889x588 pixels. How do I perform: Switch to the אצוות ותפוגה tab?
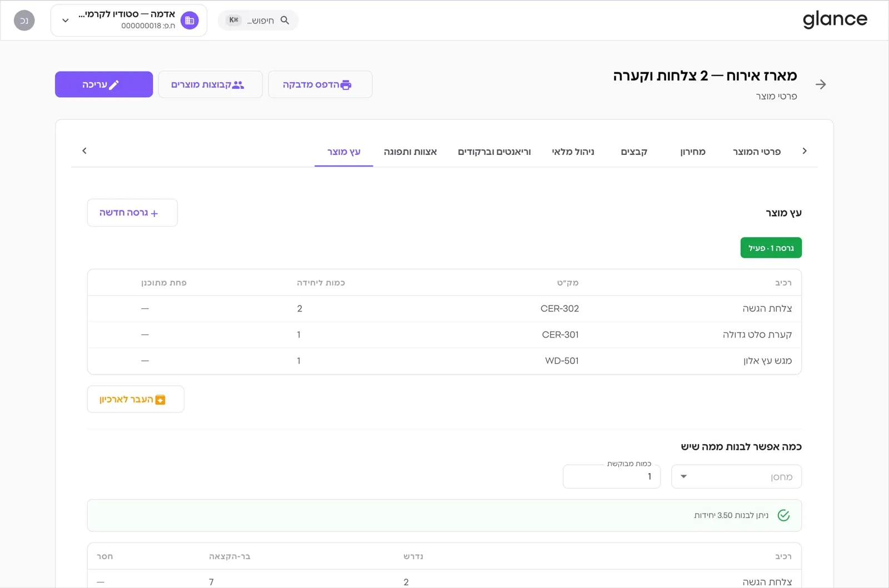410,152
